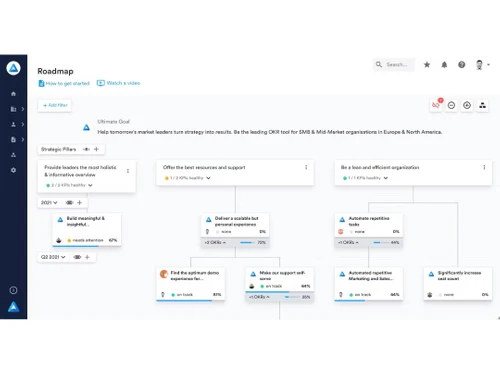The height and width of the screenshot is (375, 500).
Task: Click the plus beside 2021
Action: point(79,202)
